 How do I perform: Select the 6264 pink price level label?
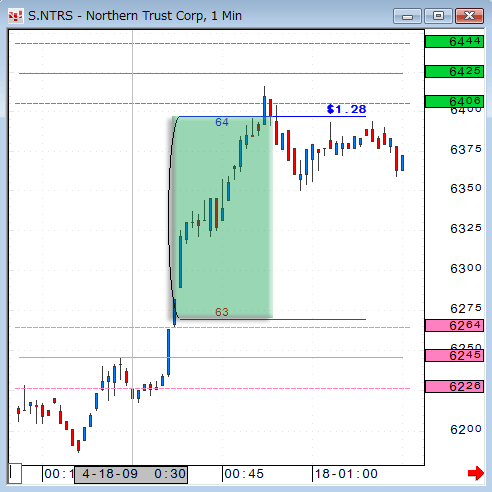(454, 325)
